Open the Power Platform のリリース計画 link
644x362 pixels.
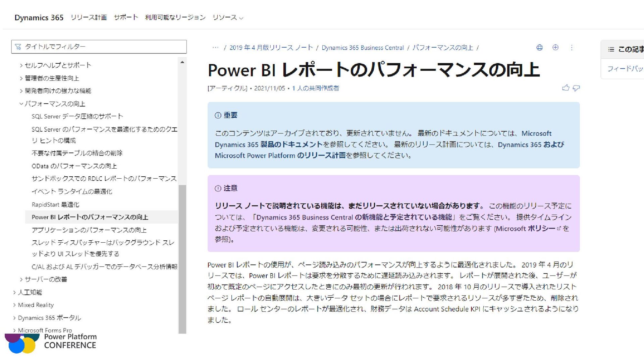click(x=280, y=156)
